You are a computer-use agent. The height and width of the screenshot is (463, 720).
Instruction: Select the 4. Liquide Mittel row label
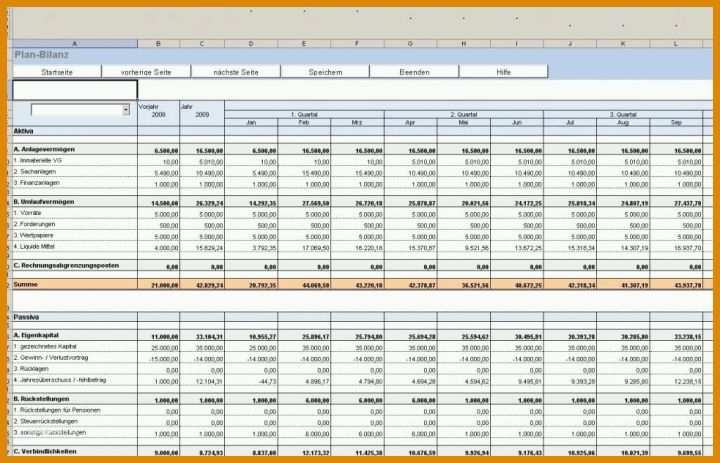(x=34, y=246)
